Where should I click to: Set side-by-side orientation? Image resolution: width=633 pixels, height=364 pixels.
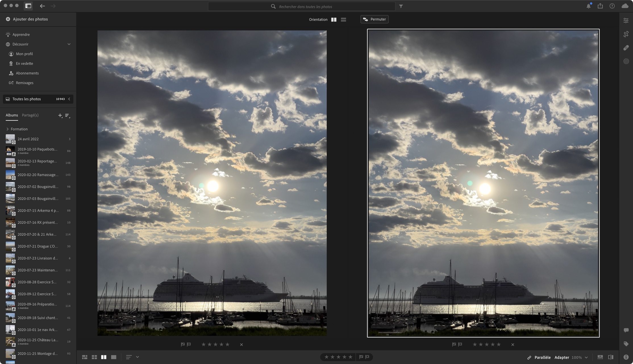pos(334,20)
